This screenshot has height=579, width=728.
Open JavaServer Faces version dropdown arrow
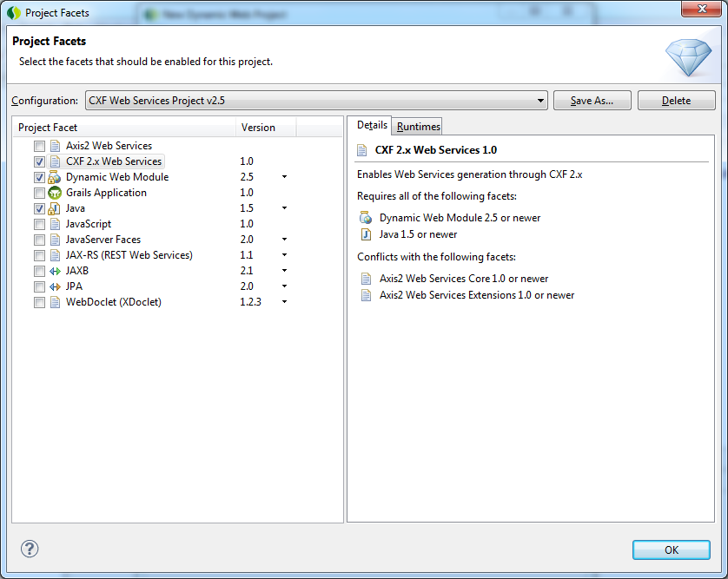[285, 240]
